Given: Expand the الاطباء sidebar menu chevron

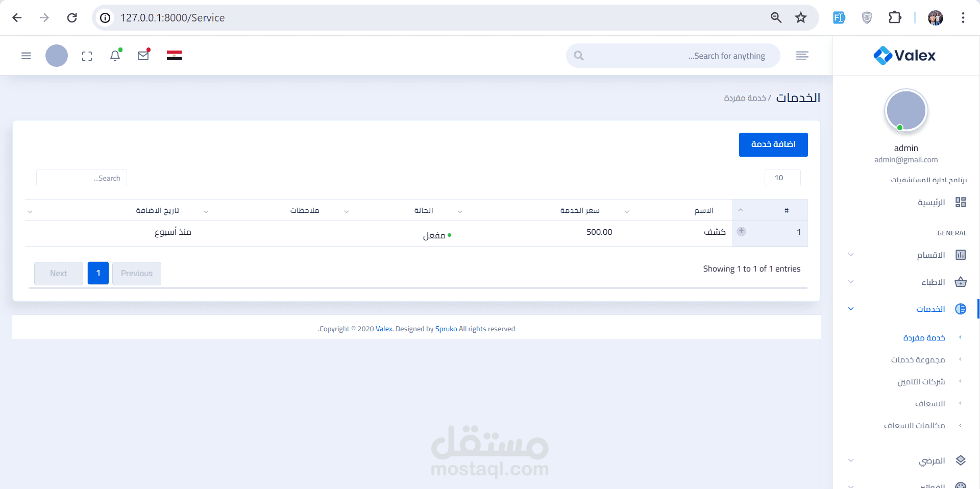Looking at the screenshot, I should pyautogui.click(x=851, y=282).
